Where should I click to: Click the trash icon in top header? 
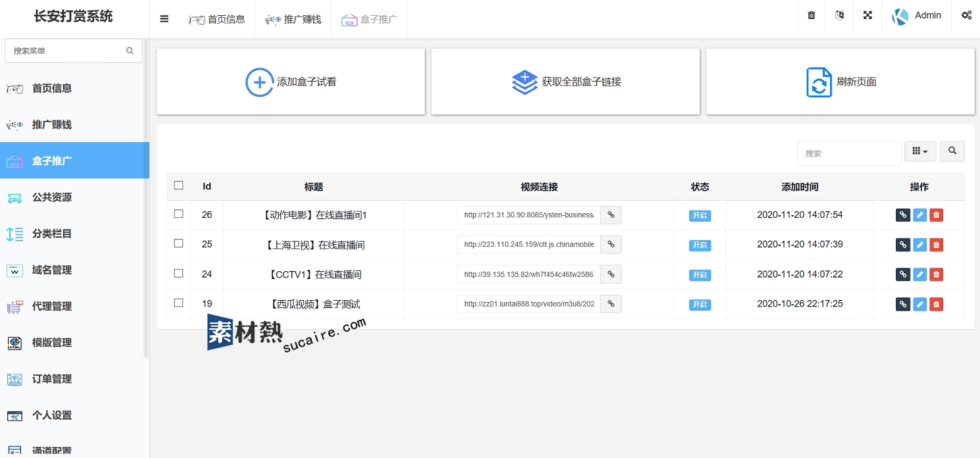pos(812,15)
